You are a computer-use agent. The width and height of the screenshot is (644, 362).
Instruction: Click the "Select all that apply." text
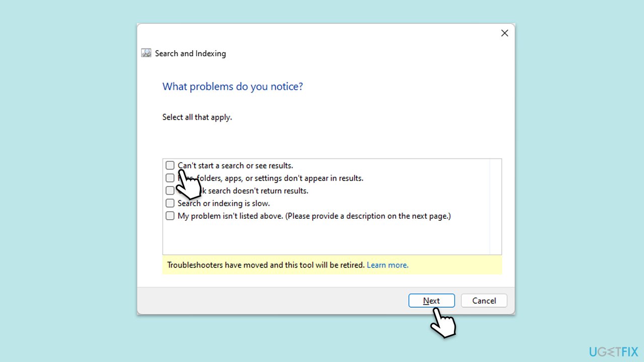(197, 117)
